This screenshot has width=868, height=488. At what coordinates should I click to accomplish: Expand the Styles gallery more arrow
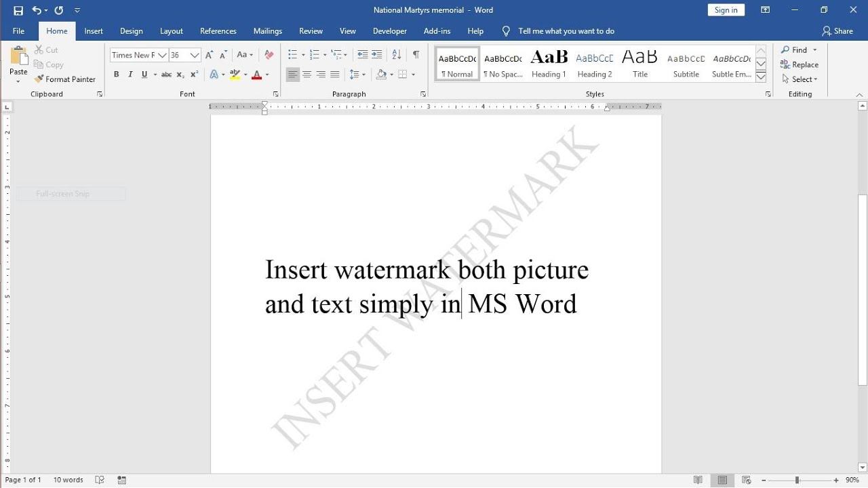pyautogui.click(x=761, y=77)
